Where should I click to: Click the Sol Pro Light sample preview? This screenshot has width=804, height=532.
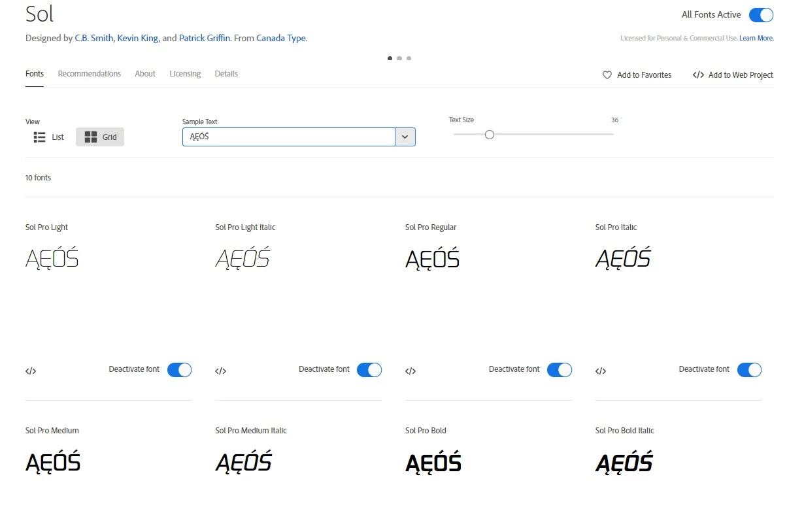tap(52, 259)
